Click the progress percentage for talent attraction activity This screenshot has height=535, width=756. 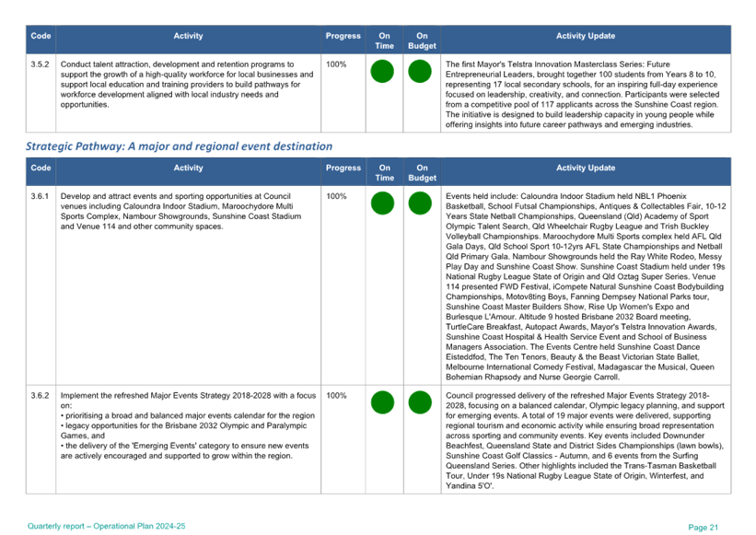tap(337, 64)
